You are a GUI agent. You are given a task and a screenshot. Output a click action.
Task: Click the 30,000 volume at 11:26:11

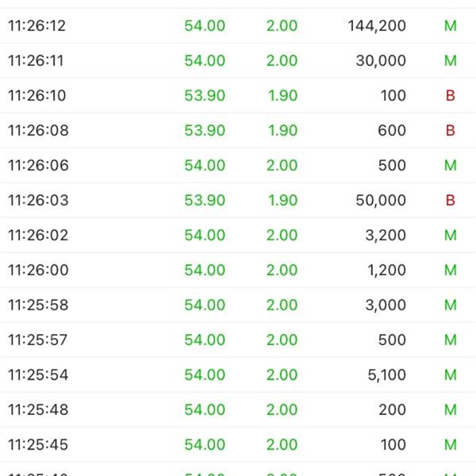click(381, 61)
